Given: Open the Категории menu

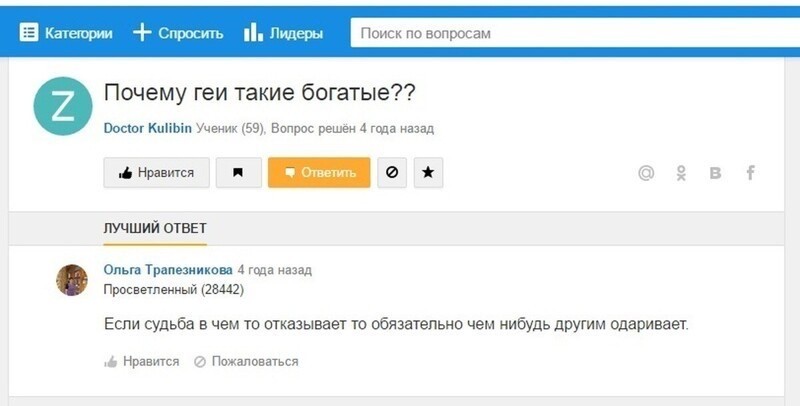Looking at the screenshot, I should tap(66, 33).
